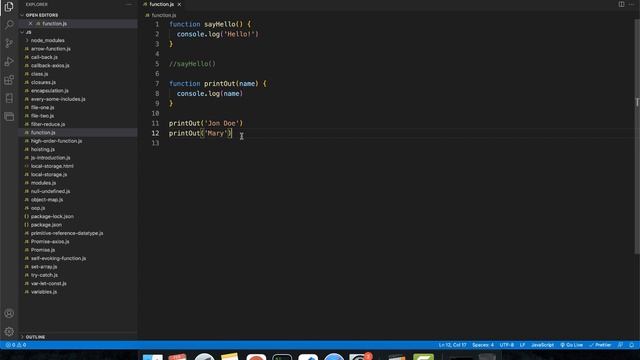Open editor More Actions ellipsis
The height and width of the screenshot is (360, 640).
(x=631, y=4)
